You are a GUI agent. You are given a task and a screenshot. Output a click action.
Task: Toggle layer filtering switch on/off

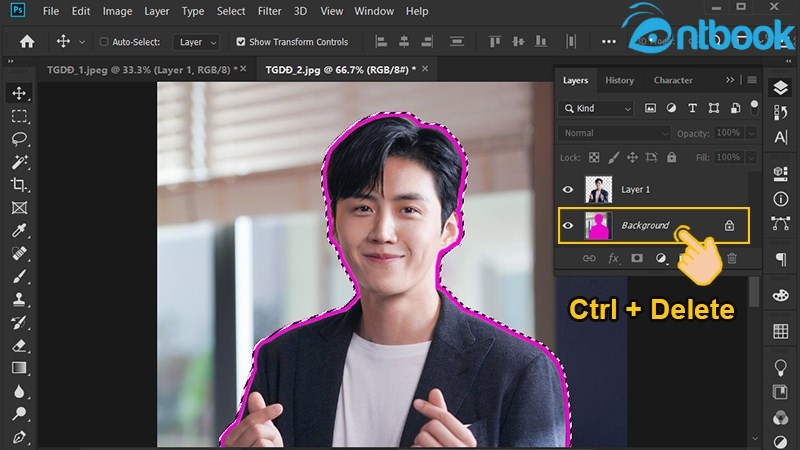(754, 108)
